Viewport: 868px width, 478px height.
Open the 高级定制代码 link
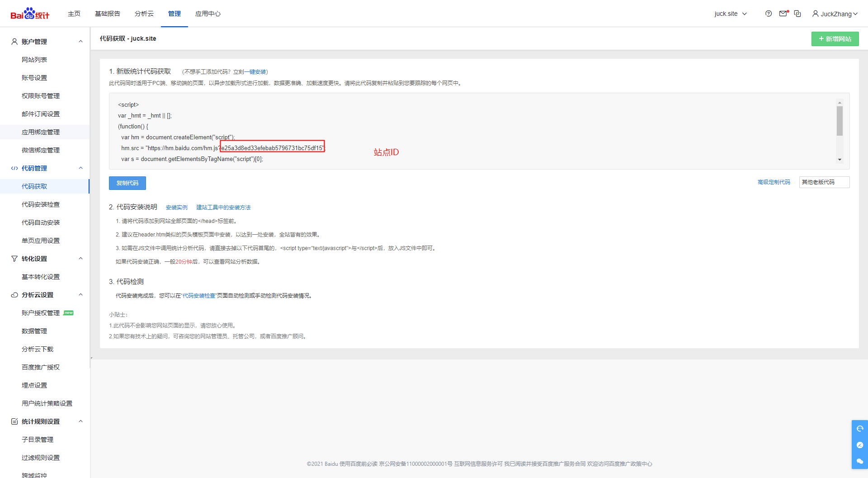774,182
